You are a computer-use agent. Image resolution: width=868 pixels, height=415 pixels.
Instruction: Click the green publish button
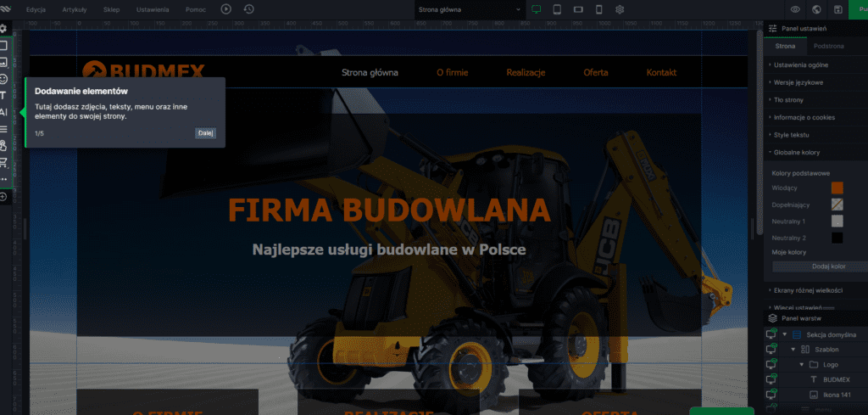pyautogui.click(x=858, y=9)
